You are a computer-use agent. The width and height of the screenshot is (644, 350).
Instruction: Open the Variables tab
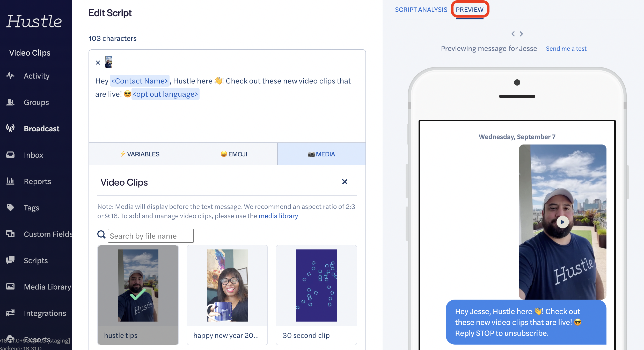pos(140,154)
